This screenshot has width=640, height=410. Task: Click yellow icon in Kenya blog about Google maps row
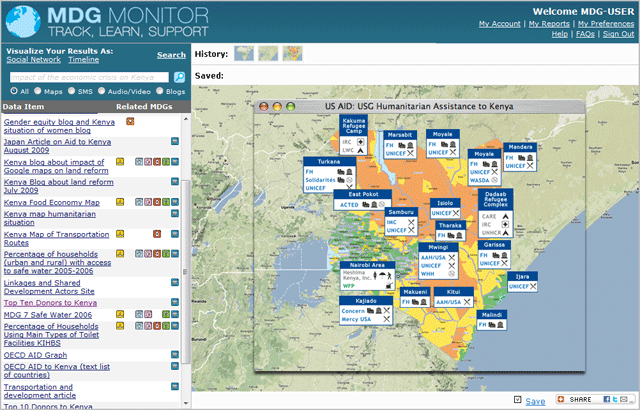[120, 162]
